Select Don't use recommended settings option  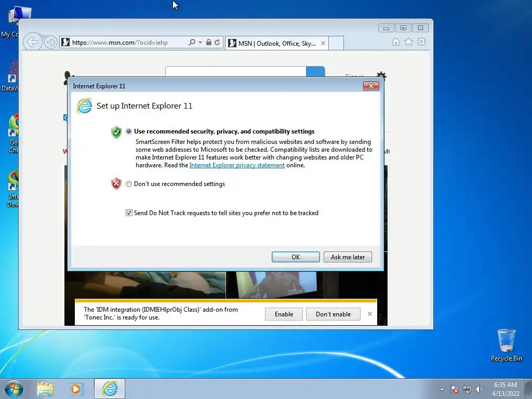[x=129, y=184]
